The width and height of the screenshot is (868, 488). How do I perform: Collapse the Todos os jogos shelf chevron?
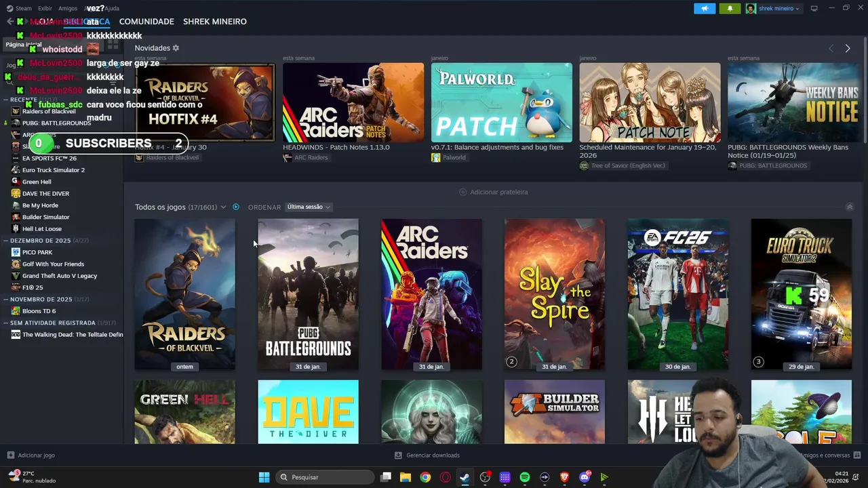(x=850, y=207)
